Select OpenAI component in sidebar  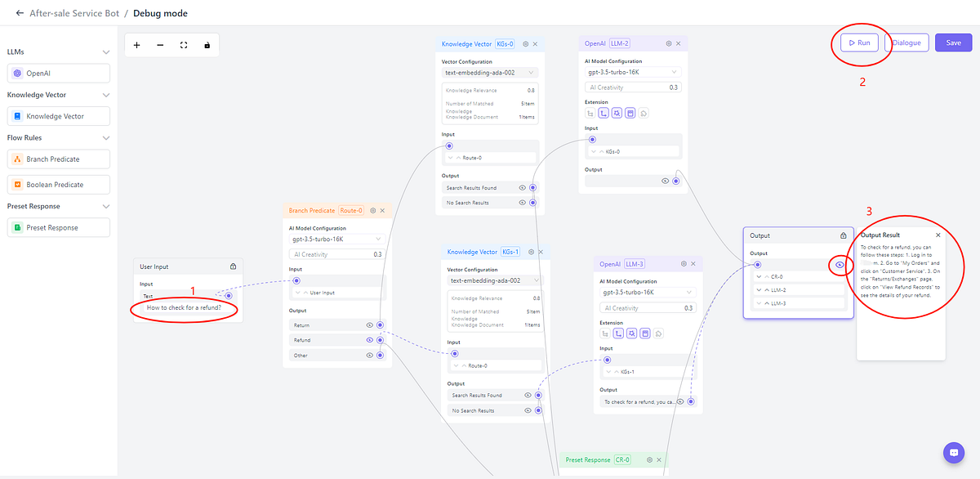(58, 74)
